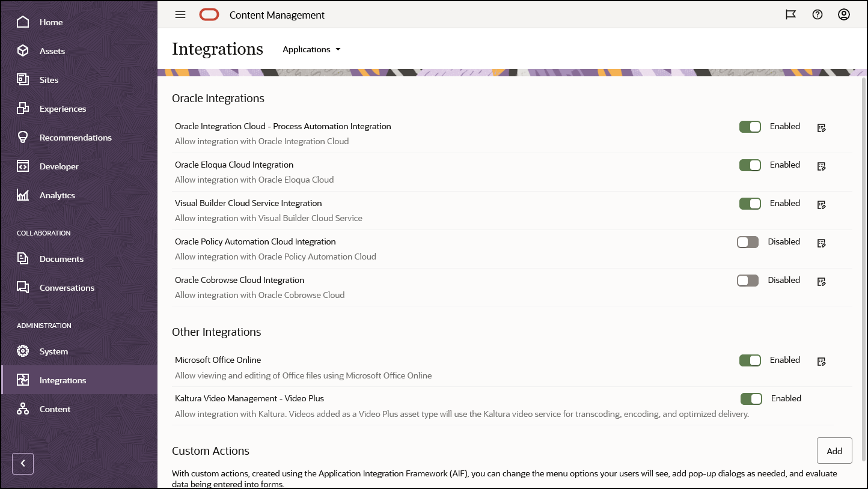Open Sites menu item
The image size is (868, 489).
pyautogui.click(x=79, y=80)
